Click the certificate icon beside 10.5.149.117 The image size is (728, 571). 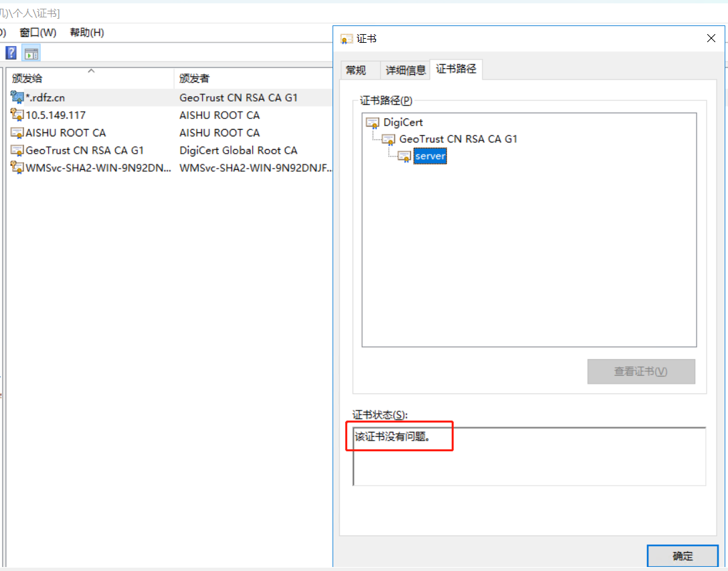coord(17,114)
